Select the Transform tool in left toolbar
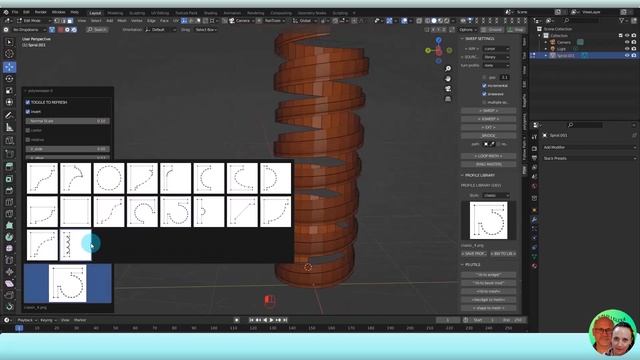The height and width of the screenshot is (360, 640). click(9, 102)
